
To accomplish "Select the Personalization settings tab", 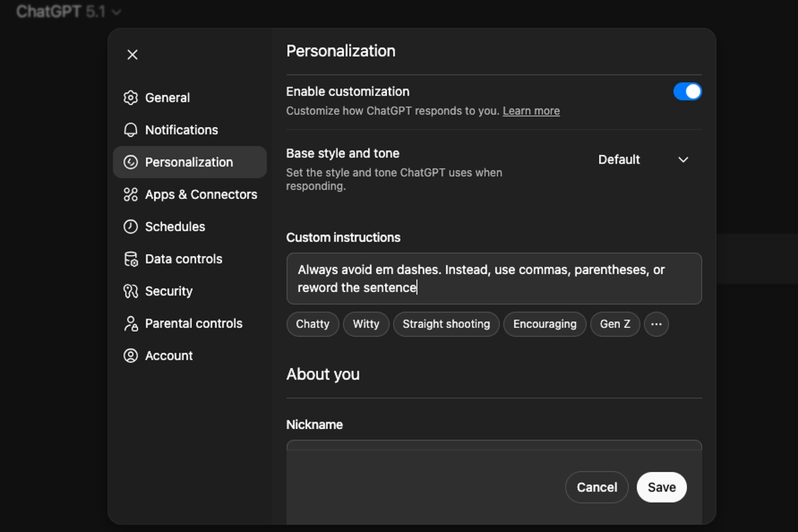I will (x=190, y=162).
